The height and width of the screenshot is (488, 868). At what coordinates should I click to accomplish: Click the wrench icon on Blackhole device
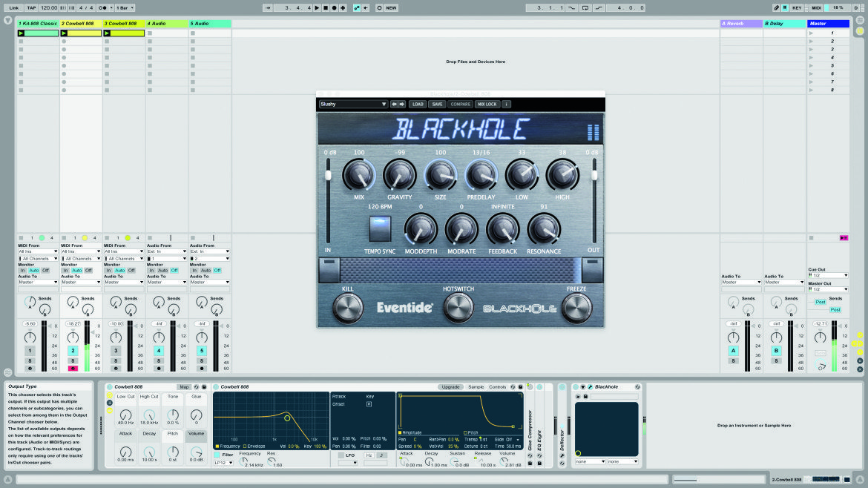pyautogui.click(x=590, y=387)
